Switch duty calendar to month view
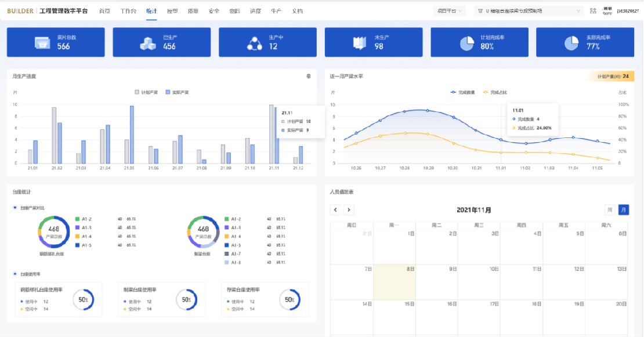 624,210
